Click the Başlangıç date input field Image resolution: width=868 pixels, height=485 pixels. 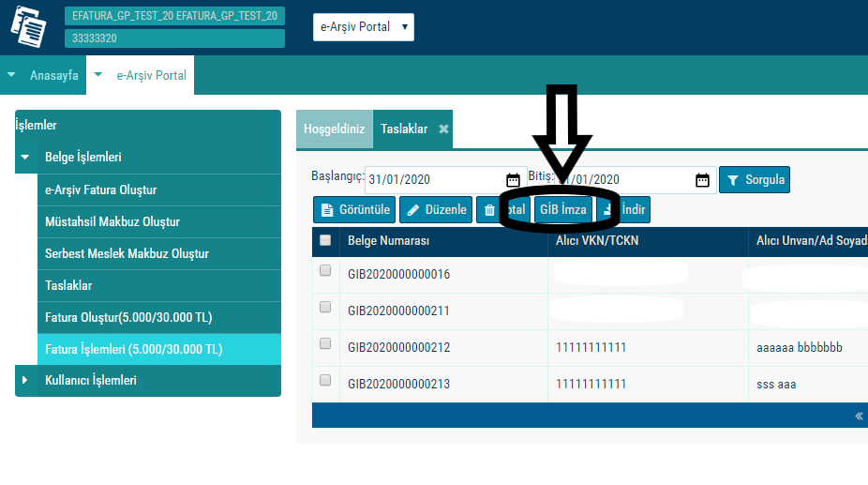pyautogui.click(x=433, y=180)
